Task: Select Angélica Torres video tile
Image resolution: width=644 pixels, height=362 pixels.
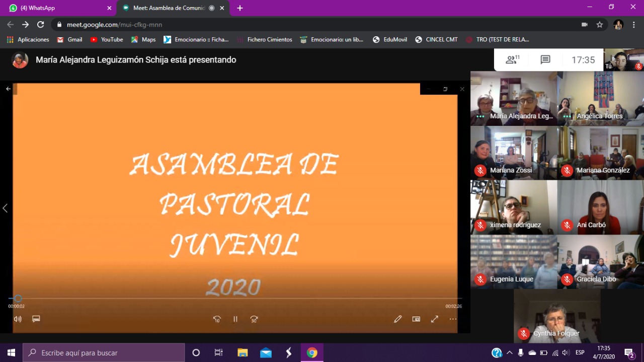Action: [x=601, y=98]
